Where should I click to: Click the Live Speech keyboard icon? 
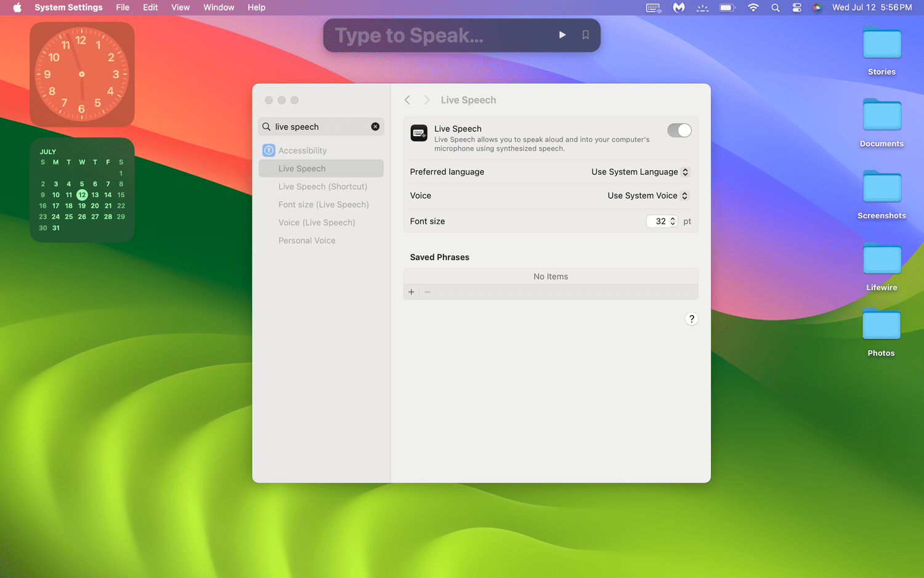coord(419,133)
